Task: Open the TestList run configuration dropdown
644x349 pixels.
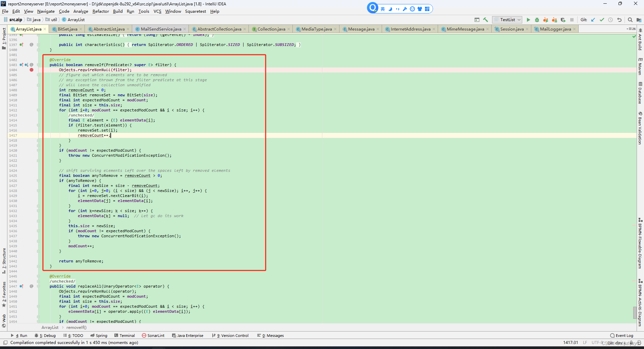Action: pos(507,20)
